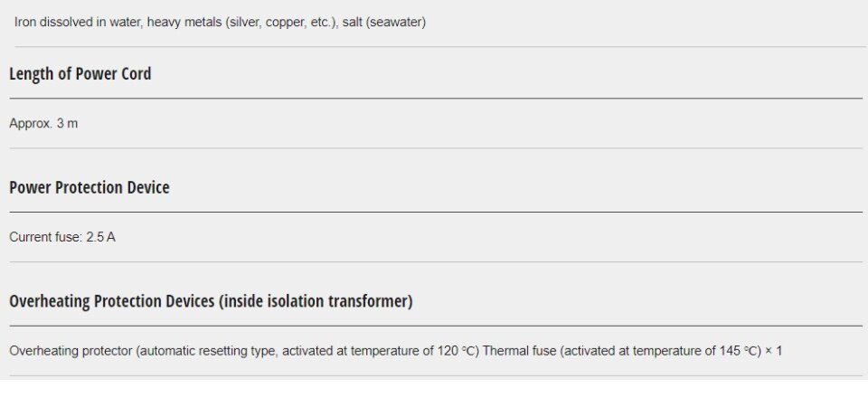
Task: Click the Length of Power Cord heading
Action: pos(80,74)
